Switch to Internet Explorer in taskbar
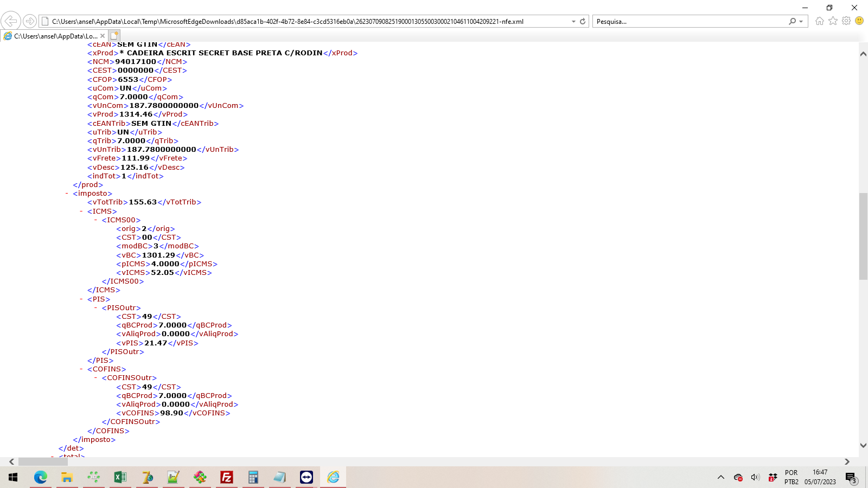 point(333,477)
